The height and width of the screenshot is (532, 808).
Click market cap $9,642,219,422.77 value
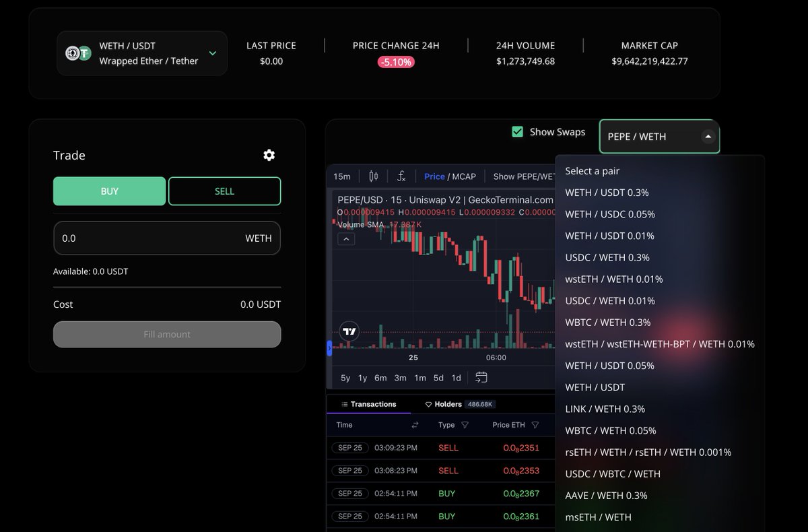point(650,61)
